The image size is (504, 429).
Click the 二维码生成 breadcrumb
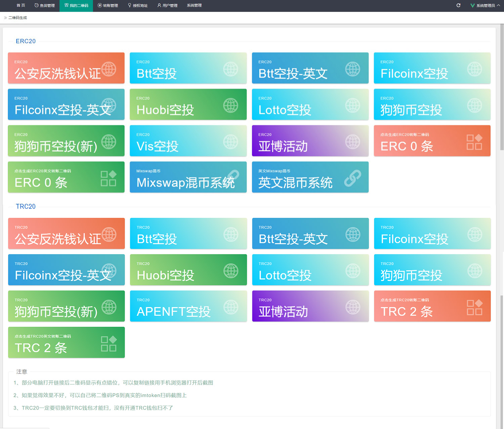17,18
